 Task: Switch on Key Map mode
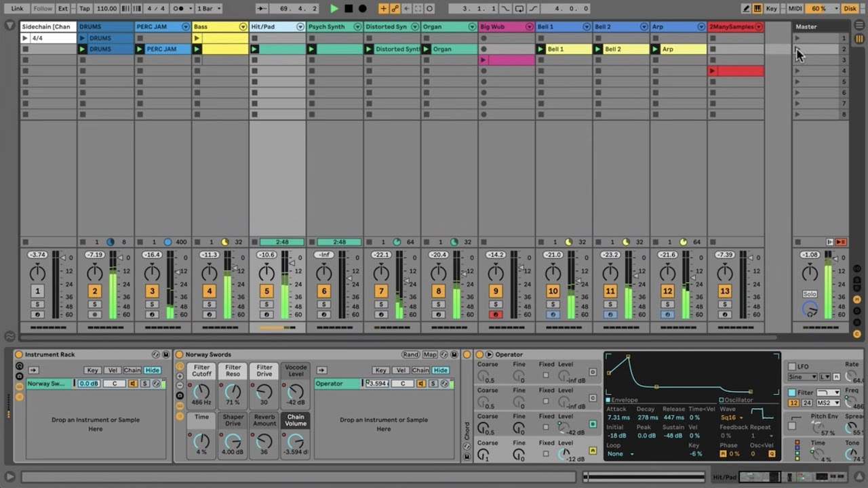772,9
